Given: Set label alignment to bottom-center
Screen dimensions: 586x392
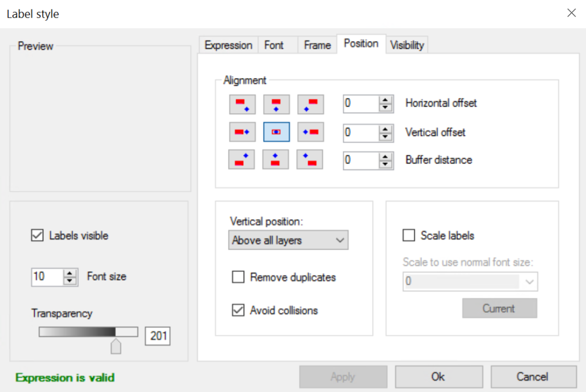Looking at the screenshot, I should pyautogui.click(x=276, y=159).
